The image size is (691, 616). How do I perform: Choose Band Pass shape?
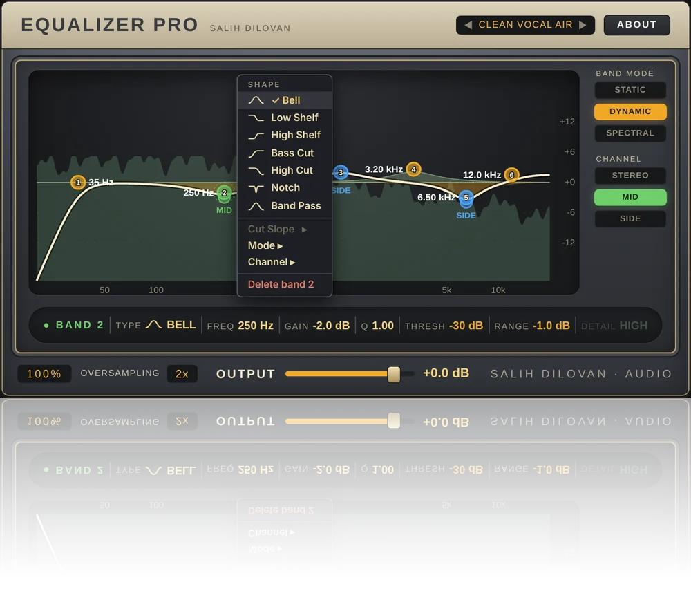pyautogui.click(x=285, y=206)
